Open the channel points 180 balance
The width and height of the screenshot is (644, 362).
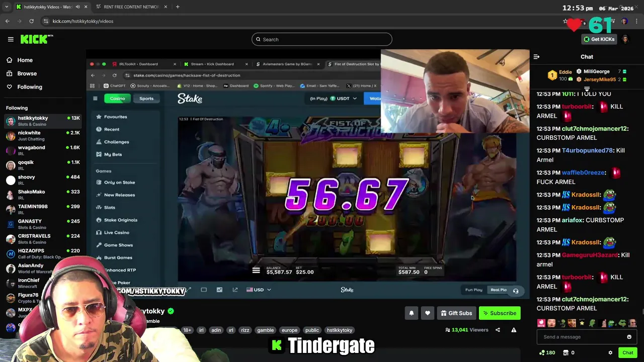pyautogui.click(x=547, y=353)
